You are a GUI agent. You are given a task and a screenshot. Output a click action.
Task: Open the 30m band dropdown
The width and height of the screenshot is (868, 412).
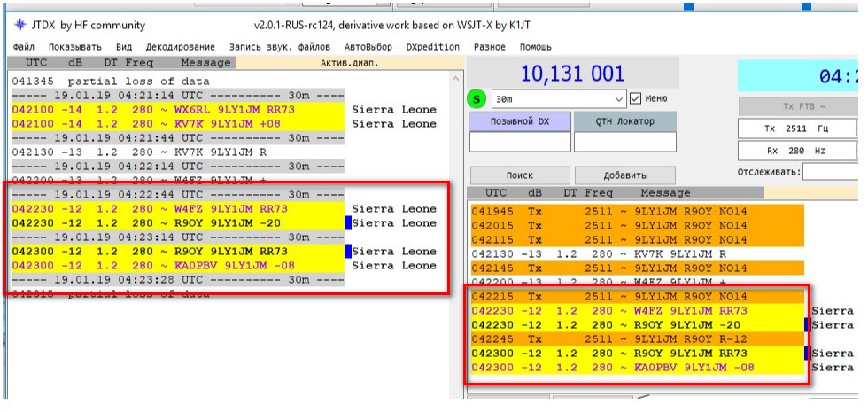(x=558, y=99)
